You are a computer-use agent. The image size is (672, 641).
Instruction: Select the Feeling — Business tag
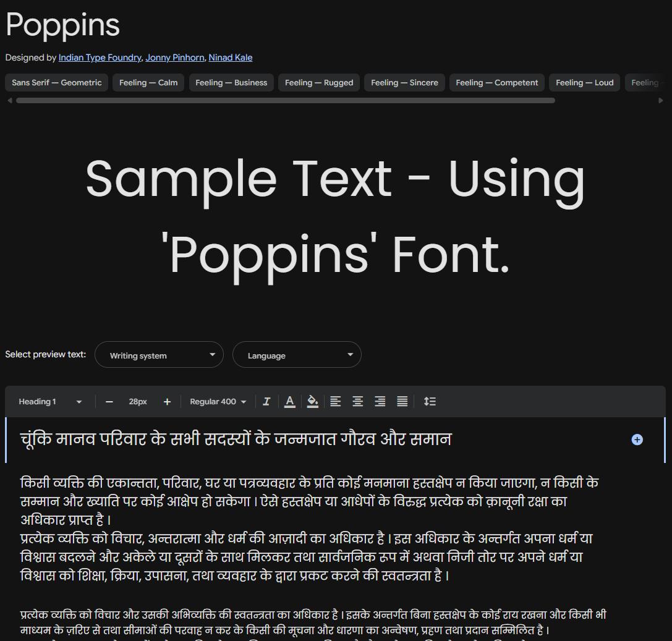[231, 83]
